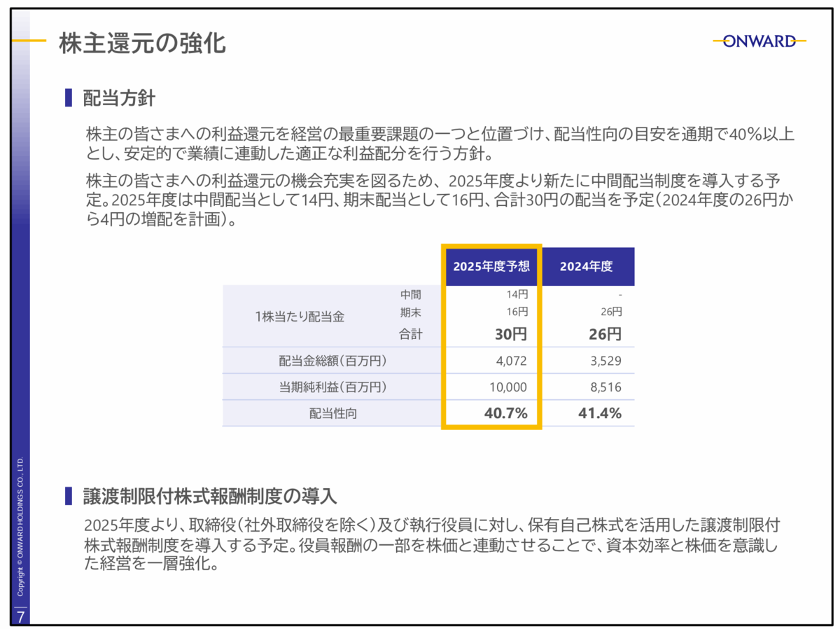Click the 配当金総額(百万円) row label

click(x=333, y=361)
